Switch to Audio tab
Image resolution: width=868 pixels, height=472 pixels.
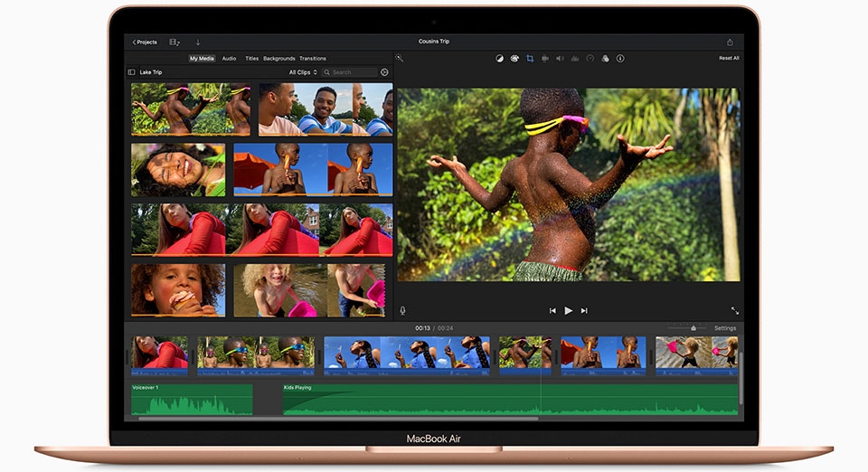point(229,58)
